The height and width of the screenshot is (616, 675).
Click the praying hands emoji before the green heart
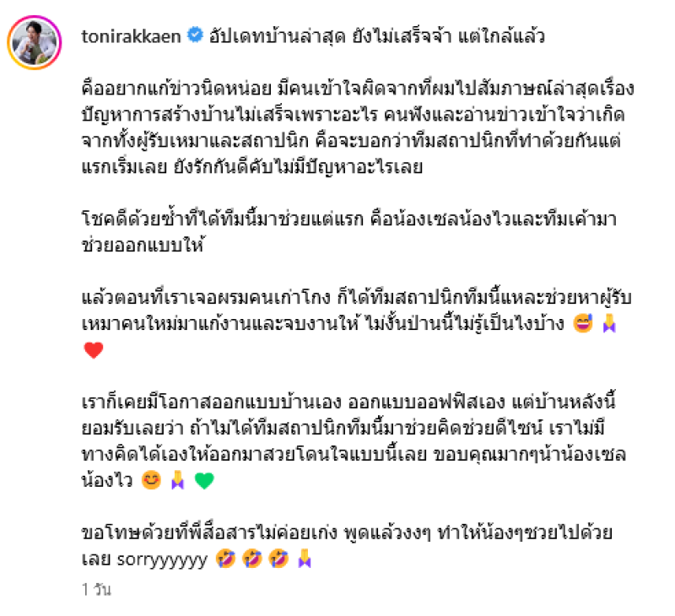pos(177,480)
